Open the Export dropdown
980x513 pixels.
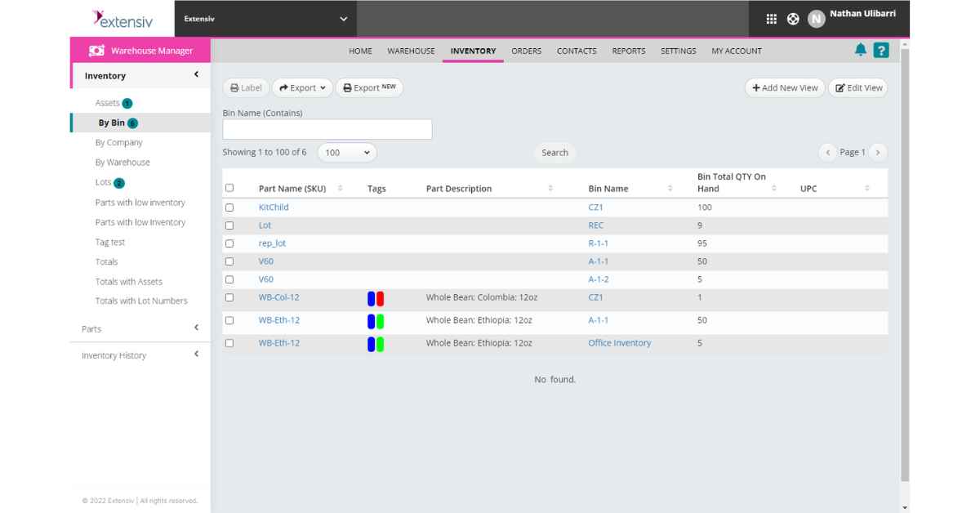pos(302,87)
